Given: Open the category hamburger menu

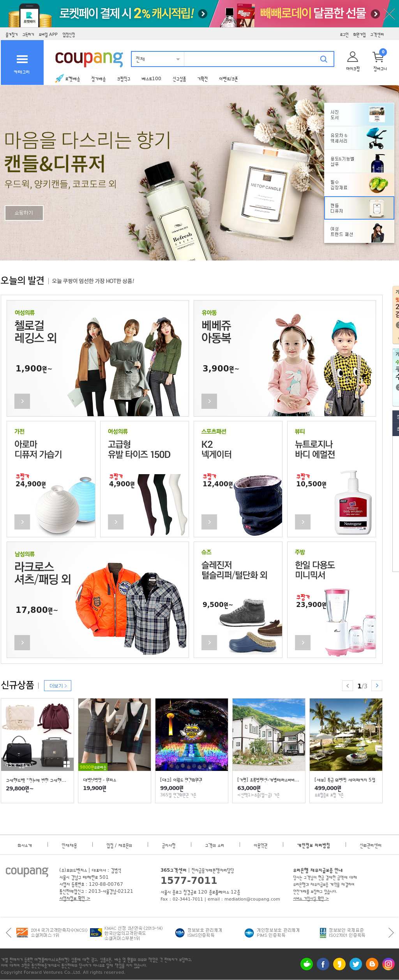Looking at the screenshot, I should [x=22, y=63].
